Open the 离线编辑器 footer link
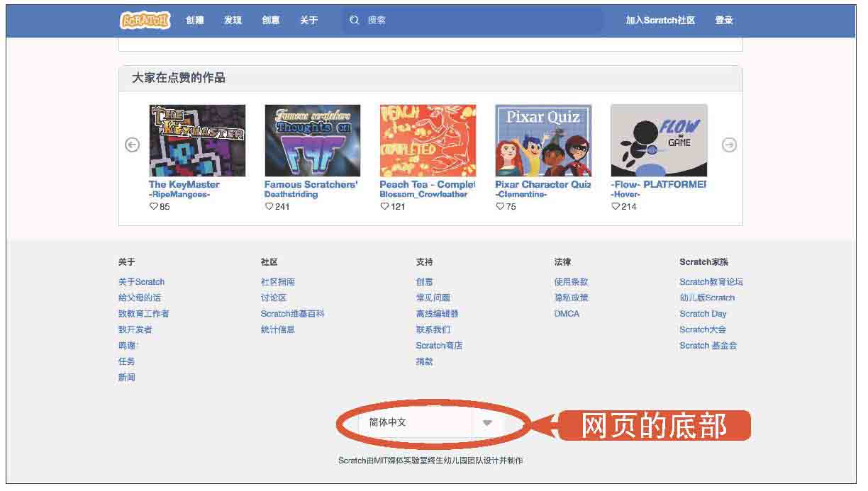The image size is (868, 491). click(438, 314)
